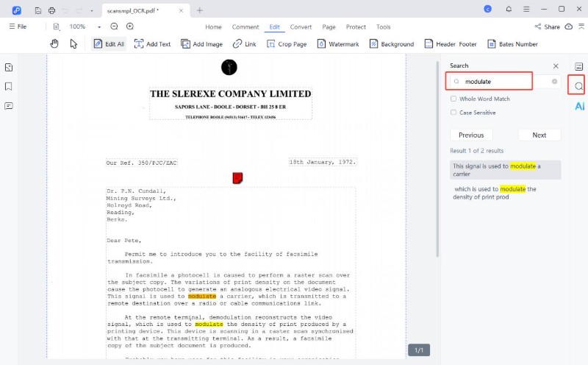Screen dimensions: 588x365
Task: Open the comments panel in left sidebar
Action: click(9, 106)
